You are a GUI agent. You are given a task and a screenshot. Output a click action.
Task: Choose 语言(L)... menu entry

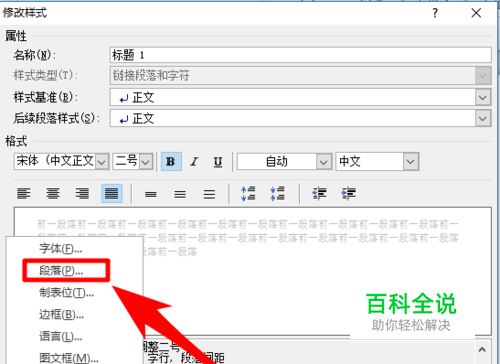point(61,336)
